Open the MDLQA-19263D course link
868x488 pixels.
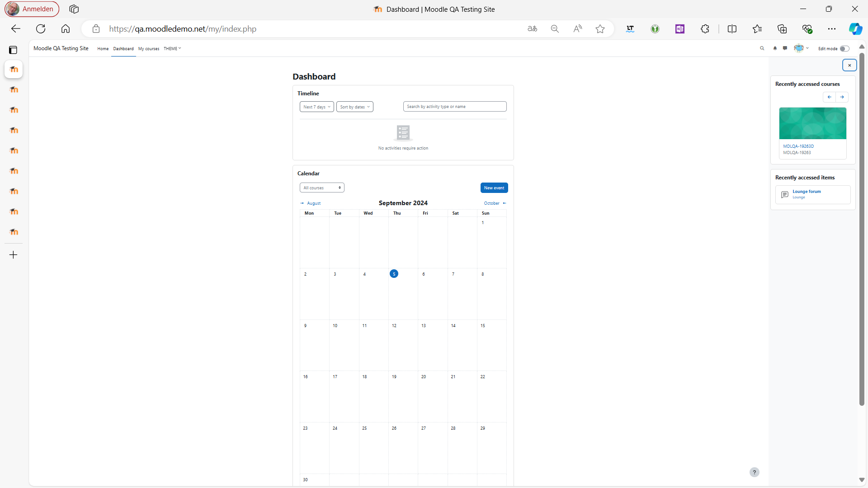pos(798,146)
